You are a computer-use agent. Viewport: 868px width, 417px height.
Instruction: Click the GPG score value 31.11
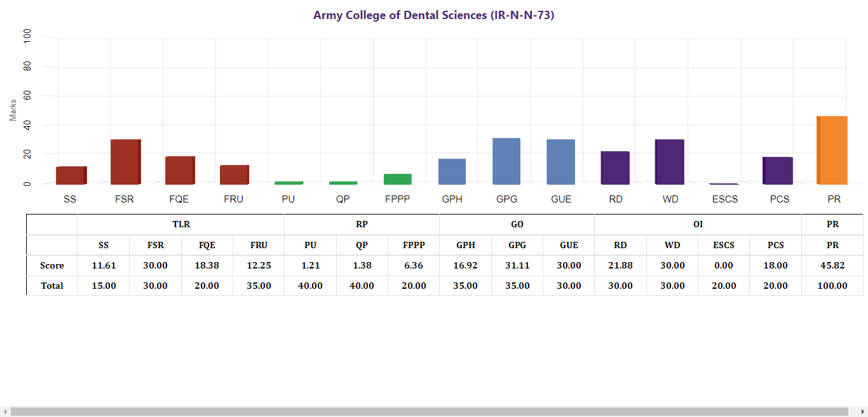pyautogui.click(x=517, y=265)
